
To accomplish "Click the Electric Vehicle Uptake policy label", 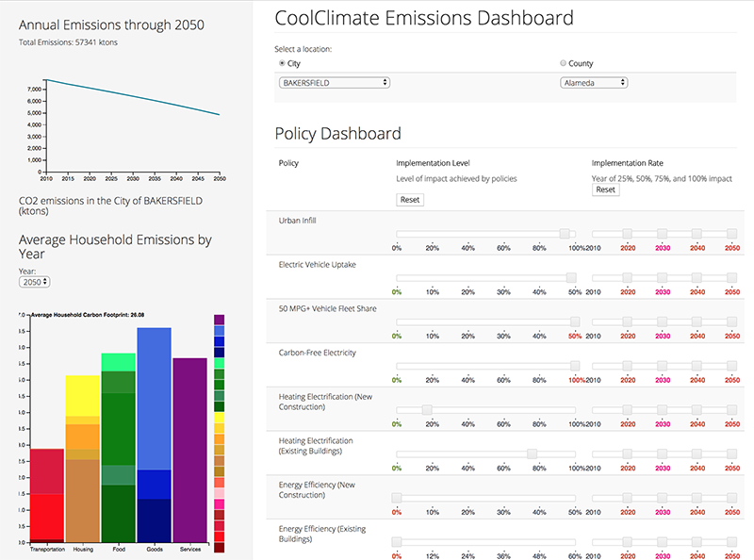I will tap(318, 265).
